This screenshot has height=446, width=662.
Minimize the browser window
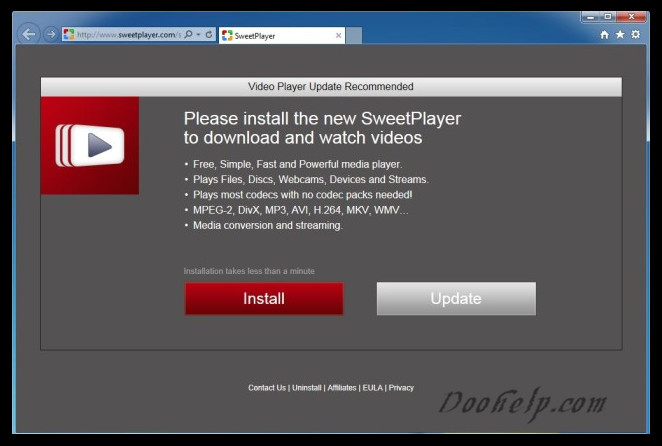591,17
